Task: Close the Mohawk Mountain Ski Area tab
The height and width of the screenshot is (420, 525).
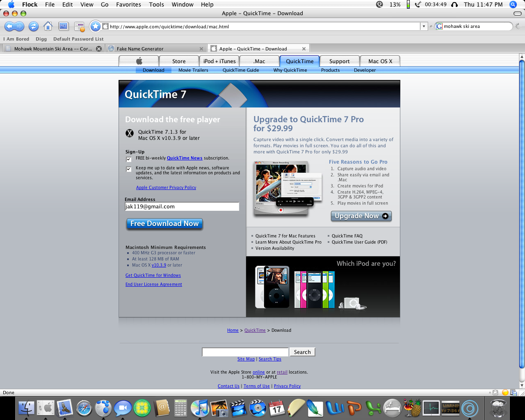Action: pos(99,48)
